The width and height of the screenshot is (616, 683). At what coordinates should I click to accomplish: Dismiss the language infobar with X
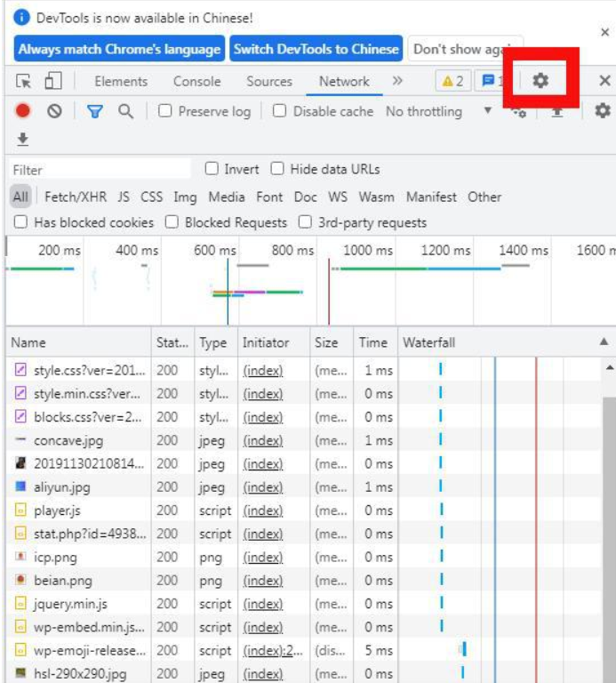click(x=604, y=32)
